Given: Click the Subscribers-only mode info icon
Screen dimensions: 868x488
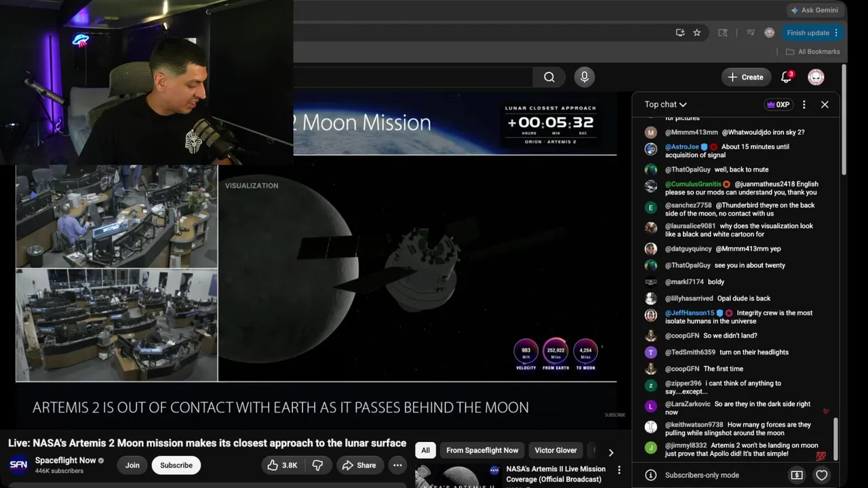Looking at the screenshot, I should (x=650, y=475).
